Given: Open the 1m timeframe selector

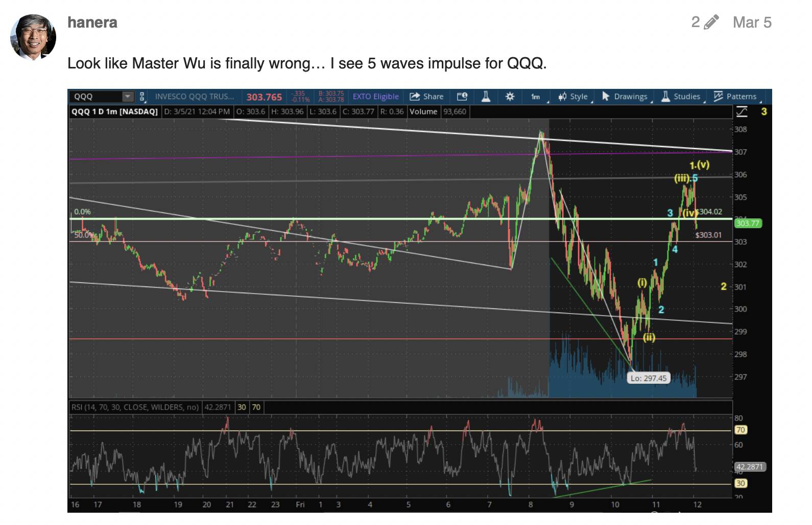Looking at the screenshot, I should click(536, 97).
